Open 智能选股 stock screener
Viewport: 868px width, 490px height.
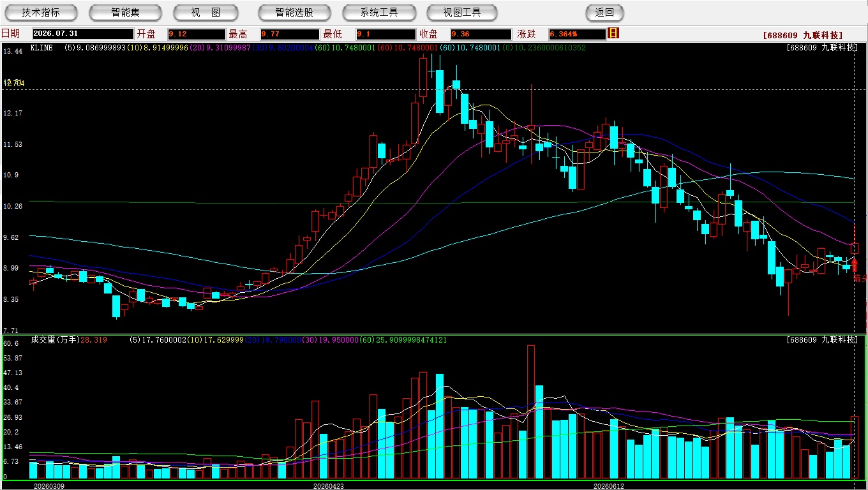tap(294, 12)
